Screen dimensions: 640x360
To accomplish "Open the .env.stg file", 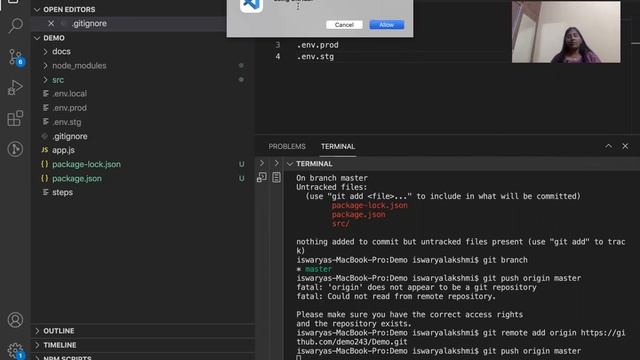I will click(x=67, y=122).
